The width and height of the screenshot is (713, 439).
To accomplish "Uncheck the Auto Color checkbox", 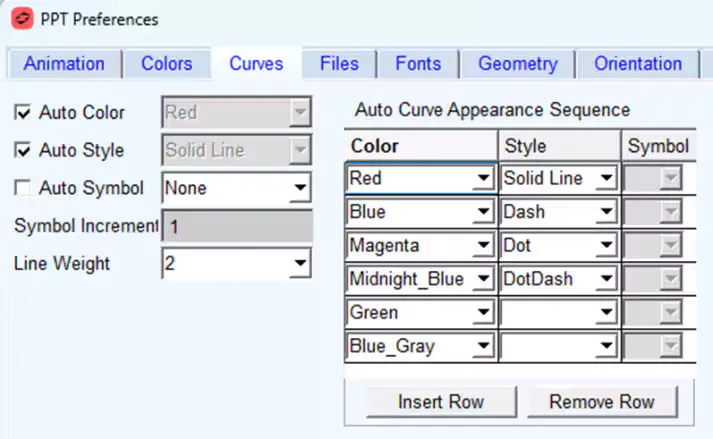I will pos(22,113).
